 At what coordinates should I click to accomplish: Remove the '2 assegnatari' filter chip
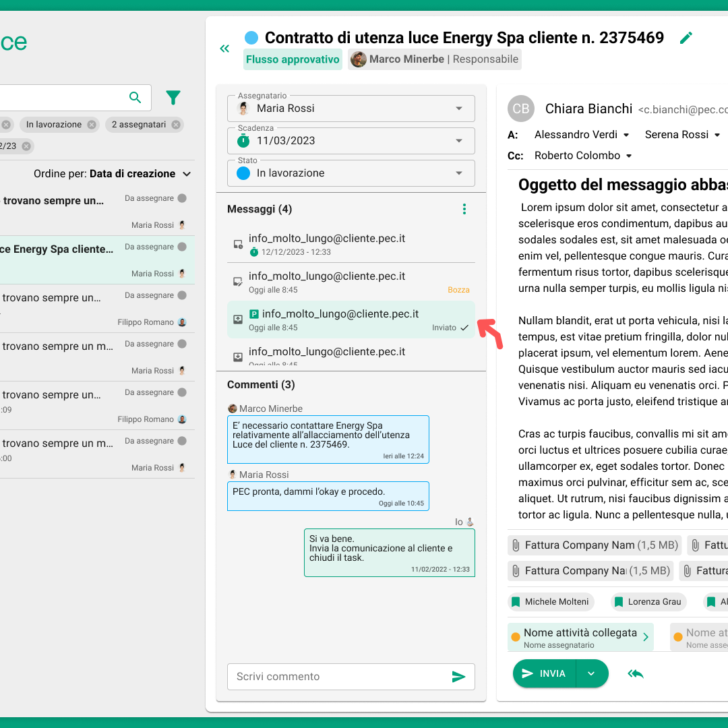[x=176, y=125]
